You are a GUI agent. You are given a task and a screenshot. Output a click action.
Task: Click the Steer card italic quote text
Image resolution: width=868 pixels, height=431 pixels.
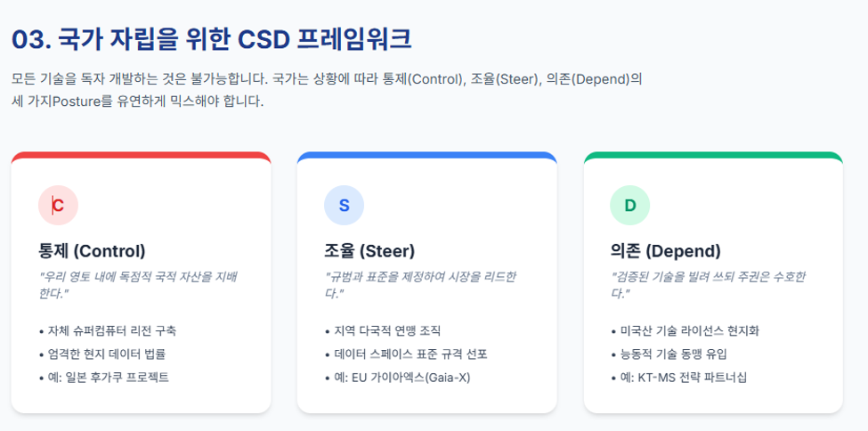[x=421, y=285]
